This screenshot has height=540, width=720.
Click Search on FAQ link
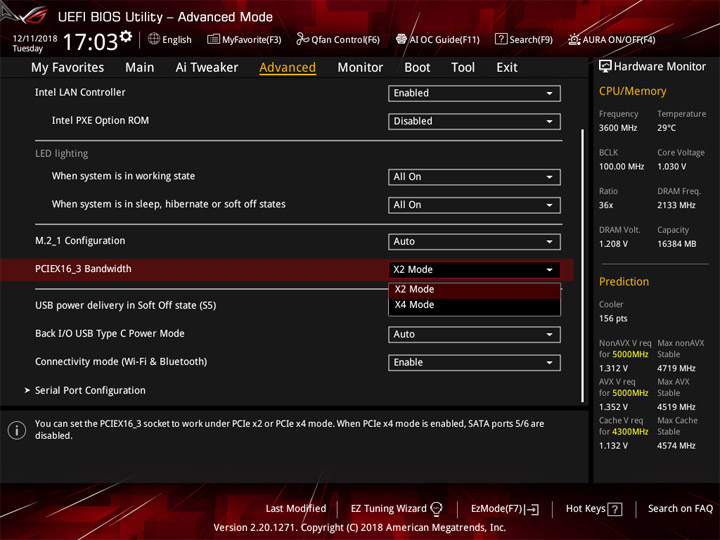coord(680,509)
